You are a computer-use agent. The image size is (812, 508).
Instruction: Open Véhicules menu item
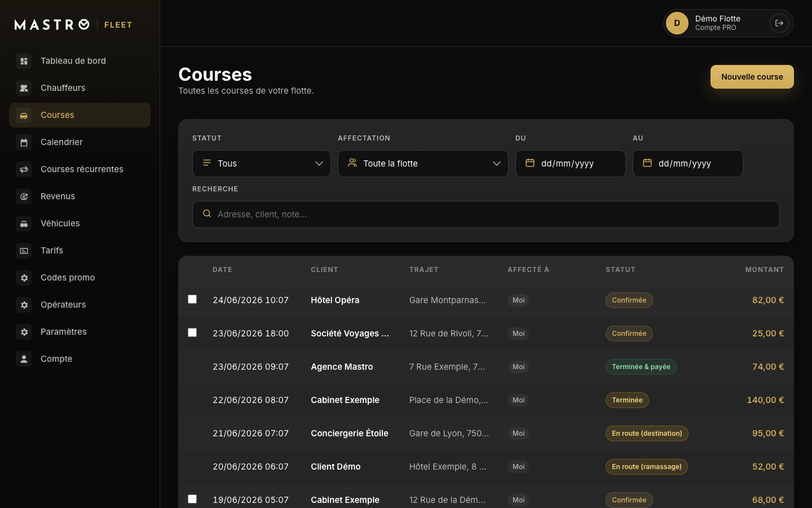pyautogui.click(x=80, y=224)
